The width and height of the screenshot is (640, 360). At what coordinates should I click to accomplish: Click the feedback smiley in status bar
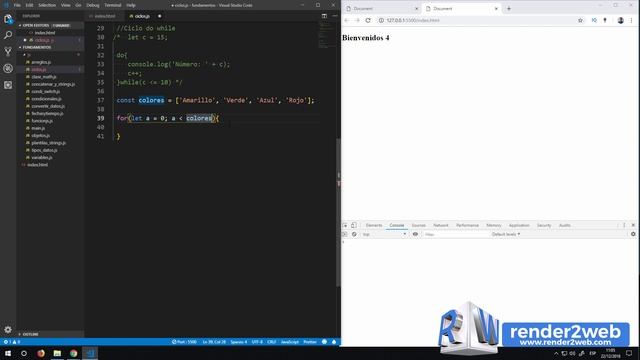point(324,342)
